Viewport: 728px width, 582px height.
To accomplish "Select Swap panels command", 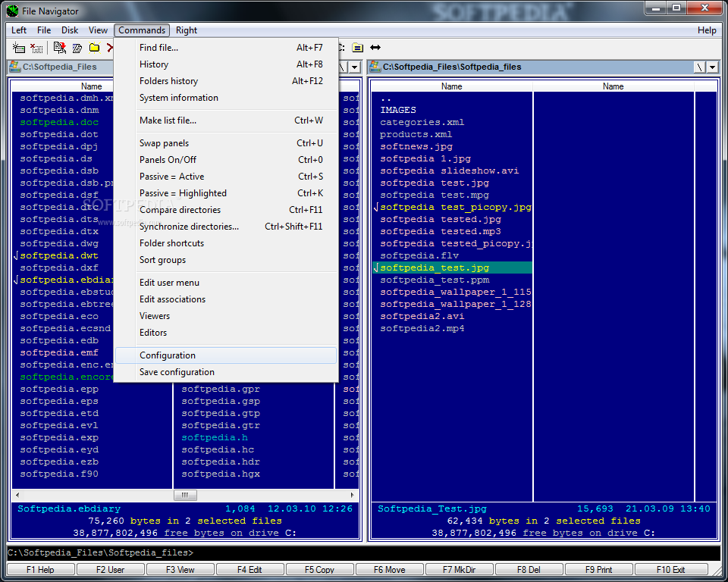I will pos(226,143).
